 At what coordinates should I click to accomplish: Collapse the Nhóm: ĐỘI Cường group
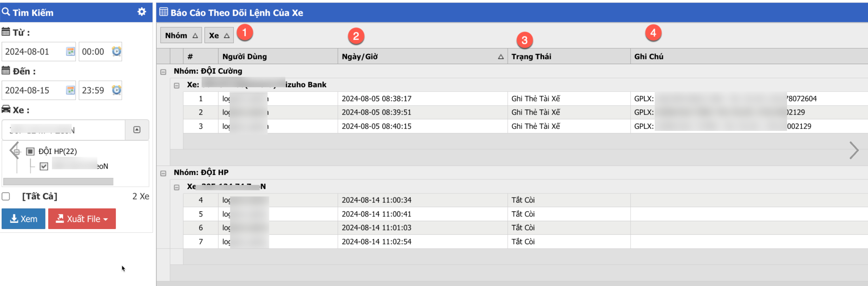(163, 72)
